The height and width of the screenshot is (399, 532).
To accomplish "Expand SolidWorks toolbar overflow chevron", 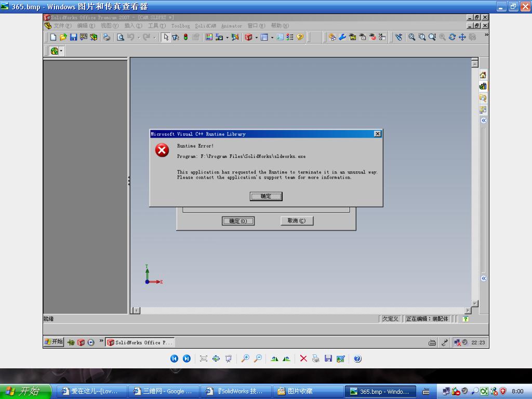I will pos(486,35).
